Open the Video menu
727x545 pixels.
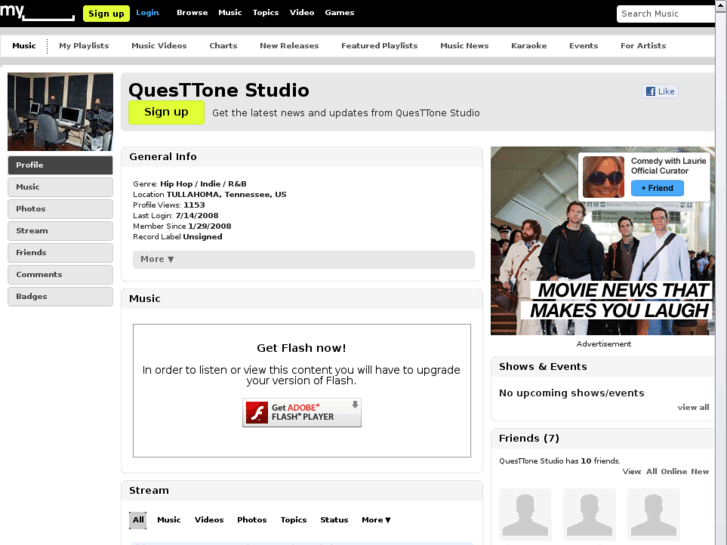[x=302, y=13]
